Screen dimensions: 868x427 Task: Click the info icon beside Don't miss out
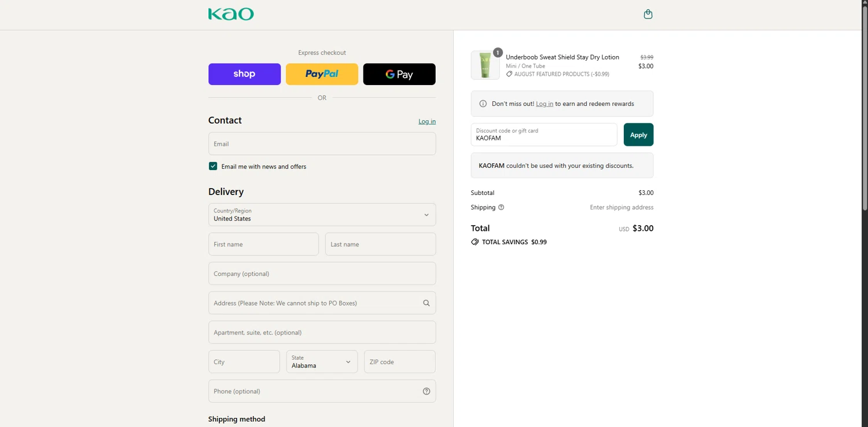tap(483, 104)
